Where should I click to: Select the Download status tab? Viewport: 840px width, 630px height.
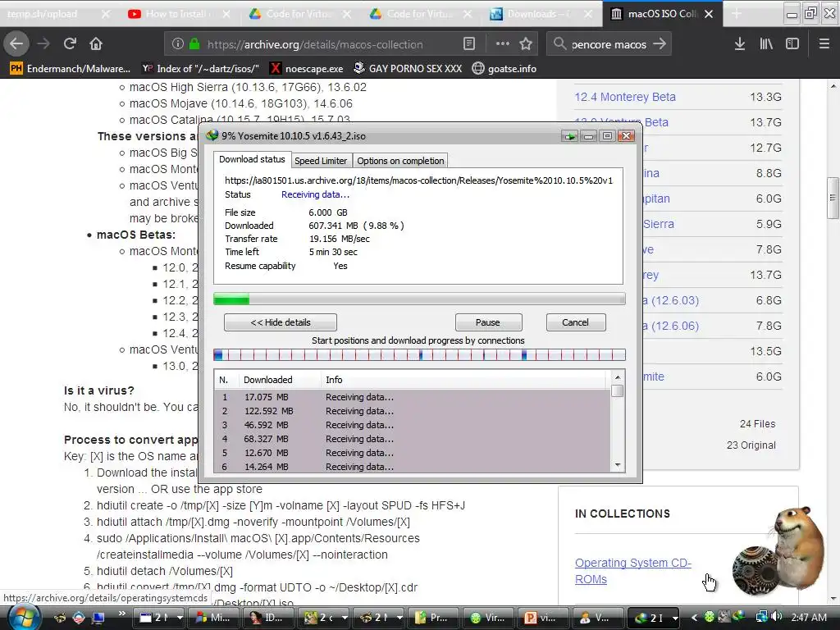(x=252, y=160)
